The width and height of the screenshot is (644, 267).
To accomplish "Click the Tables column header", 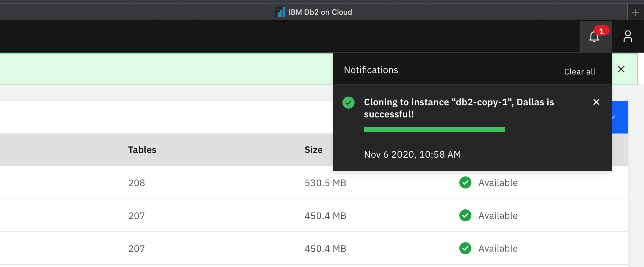I will (142, 150).
